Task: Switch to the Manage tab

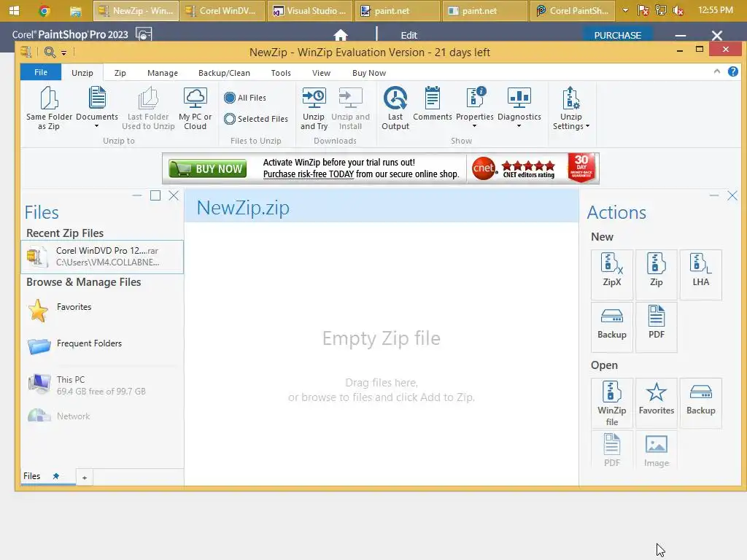Action: 163,73
